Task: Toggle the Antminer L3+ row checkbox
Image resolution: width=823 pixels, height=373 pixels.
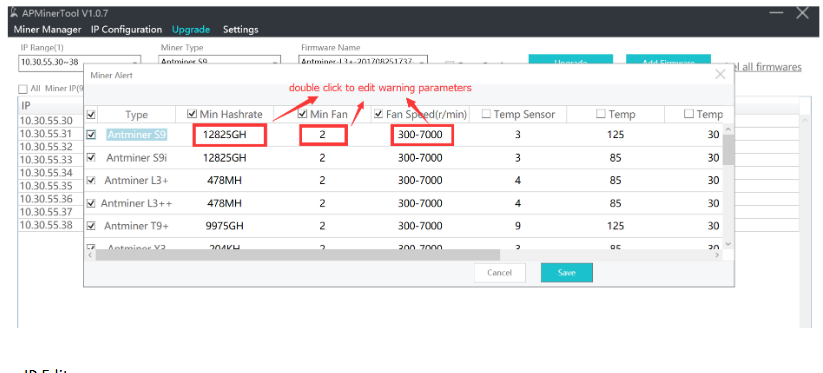Action: click(x=91, y=180)
